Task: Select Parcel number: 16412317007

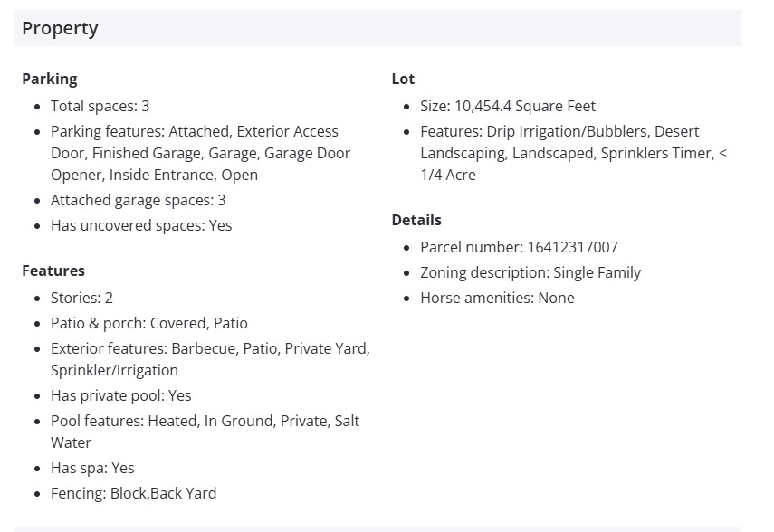Action: 519,247
